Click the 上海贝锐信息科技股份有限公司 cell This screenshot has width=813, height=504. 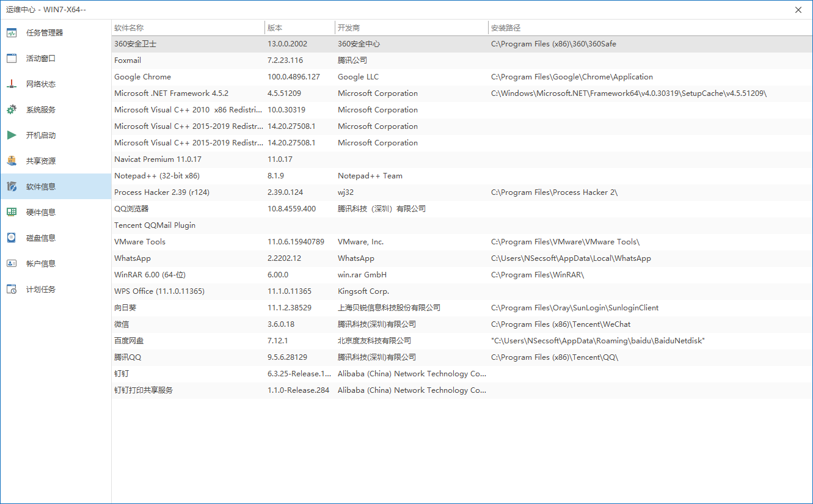pyautogui.click(x=389, y=308)
